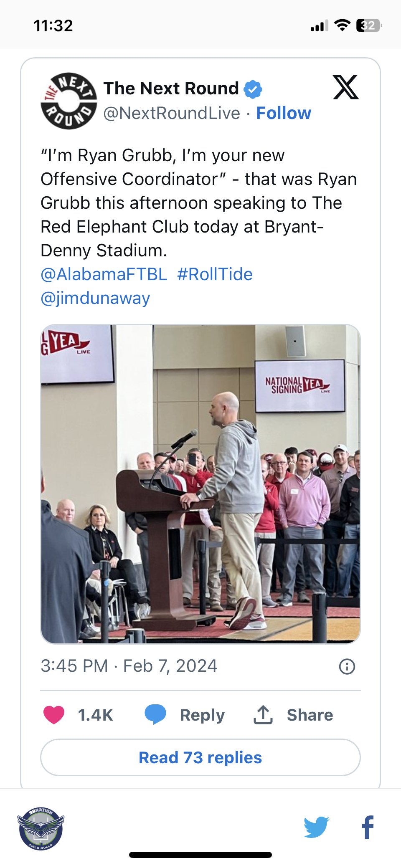Tap the @NextRoundLive handle
Viewport: 401px width, 868px height.
(172, 113)
